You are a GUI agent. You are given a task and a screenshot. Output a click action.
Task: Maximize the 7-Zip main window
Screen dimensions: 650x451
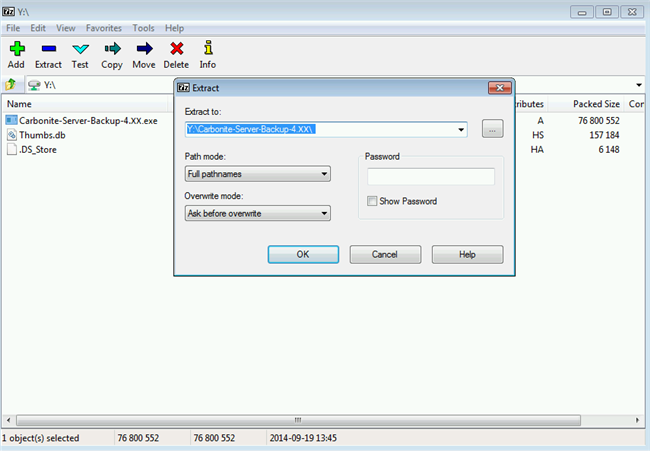(607, 12)
